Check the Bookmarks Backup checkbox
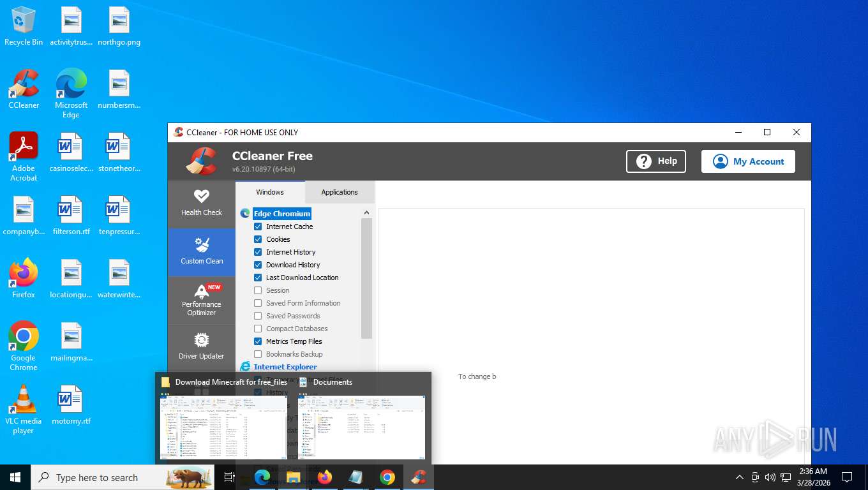 pos(258,354)
